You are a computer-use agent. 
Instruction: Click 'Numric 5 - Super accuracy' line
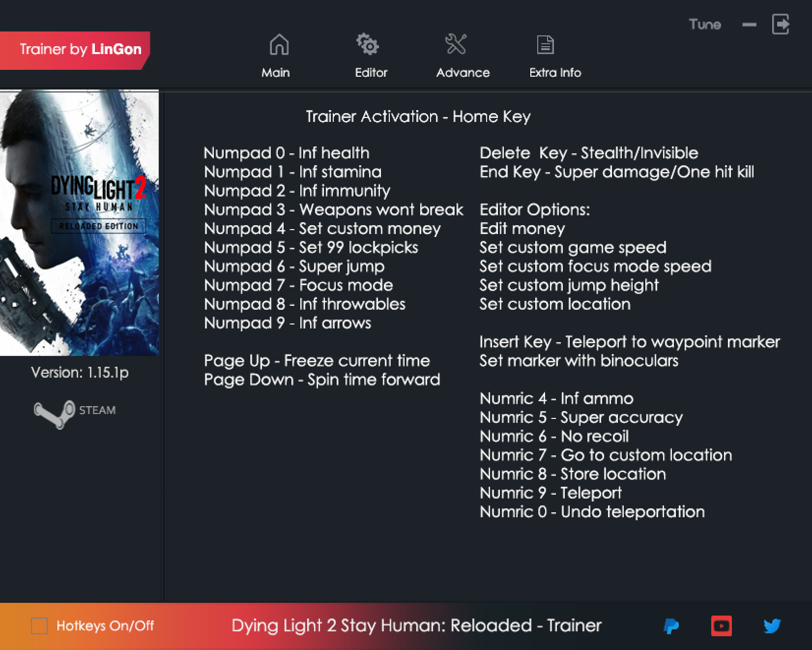pos(581,417)
